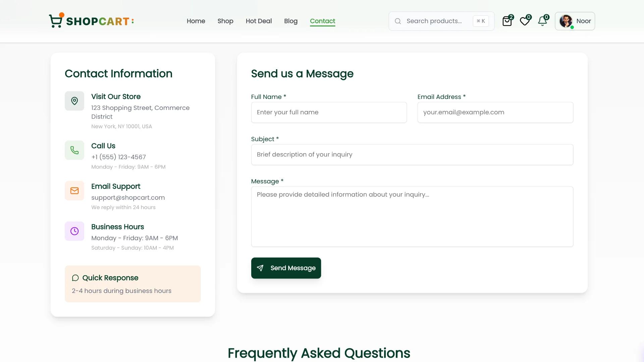
Task: Click the Email Support envelope icon
Action: (74, 191)
